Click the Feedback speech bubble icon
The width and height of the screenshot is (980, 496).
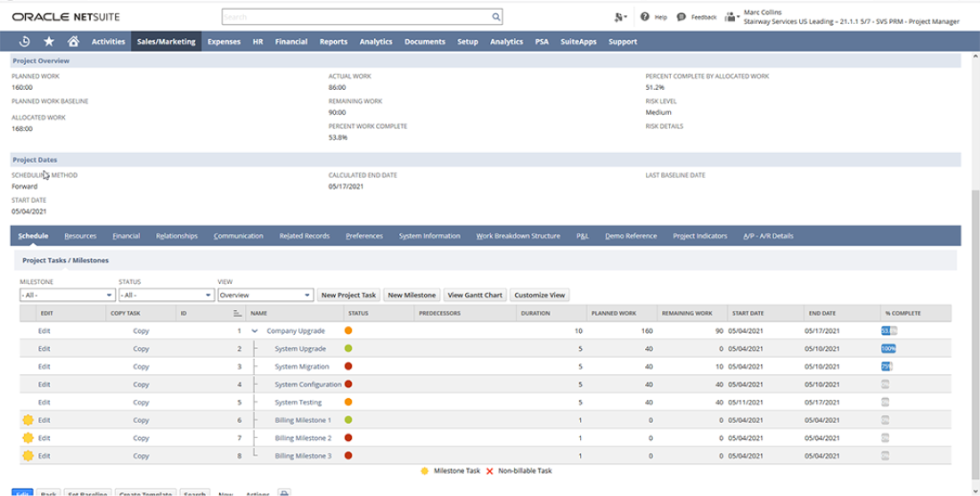pyautogui.click(x=682, y=17)
